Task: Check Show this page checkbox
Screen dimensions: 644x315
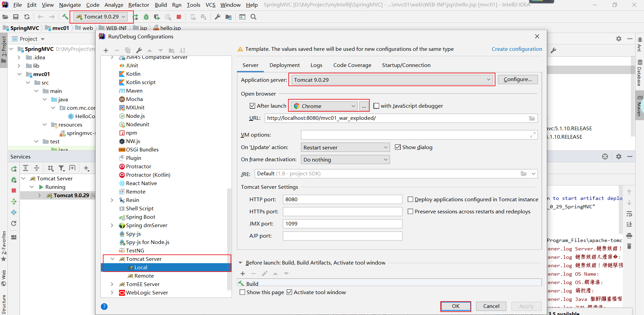Action: [x=242, y=292]
